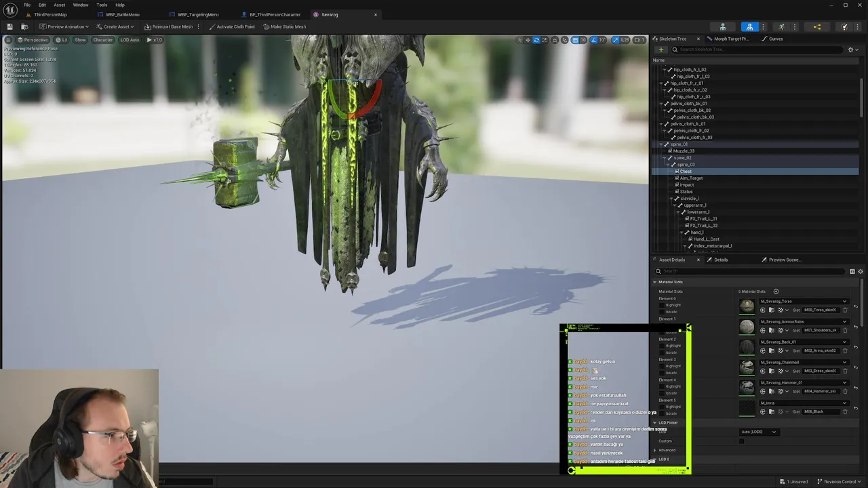The height and width of the screenshot is (488, 868).
Task: Open the Details tab
Action: click(x=720, y=260)
